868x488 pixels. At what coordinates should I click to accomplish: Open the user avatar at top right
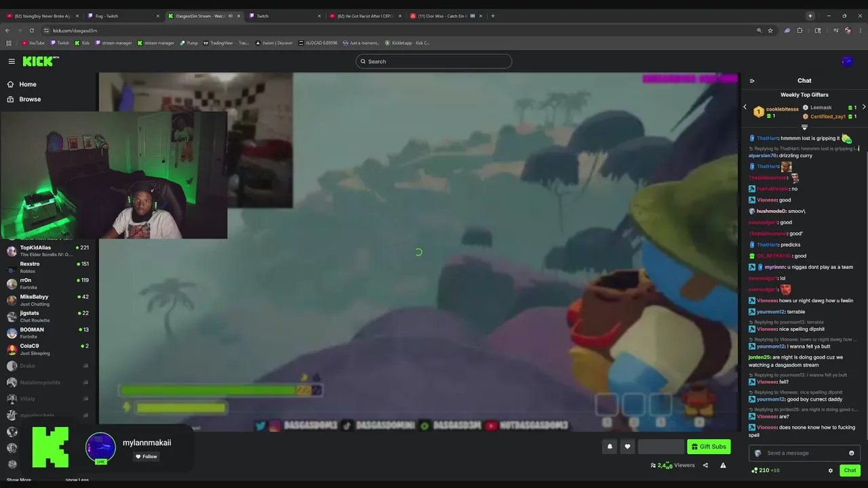click(x=847, y=61)
